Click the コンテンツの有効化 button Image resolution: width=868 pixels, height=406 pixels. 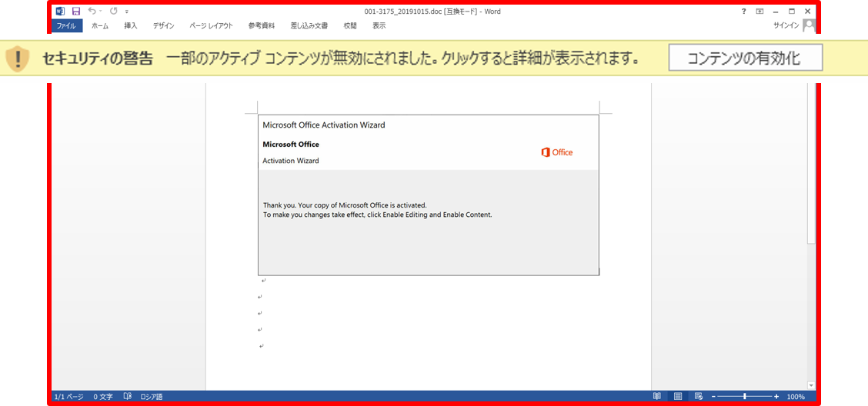(x=744, y=58)
